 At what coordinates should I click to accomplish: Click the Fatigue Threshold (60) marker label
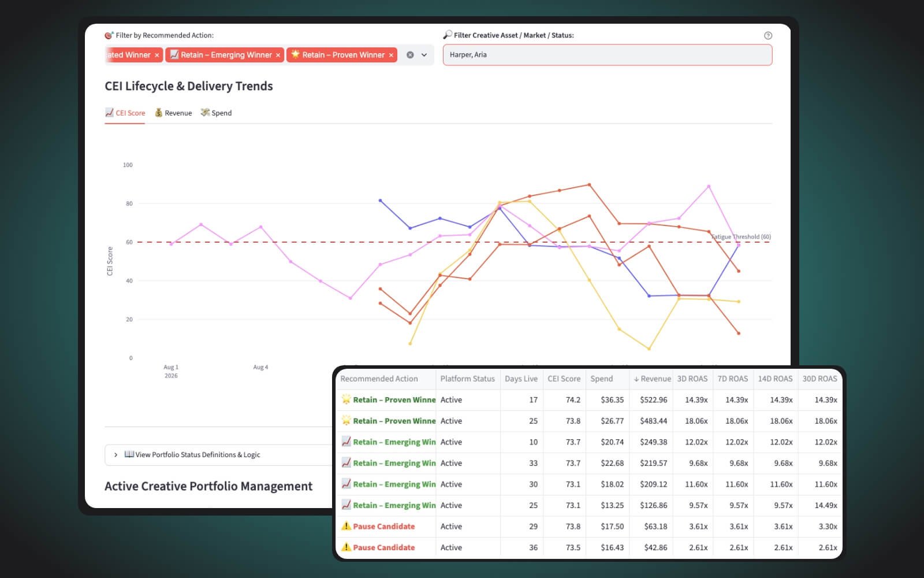[741, 237]
